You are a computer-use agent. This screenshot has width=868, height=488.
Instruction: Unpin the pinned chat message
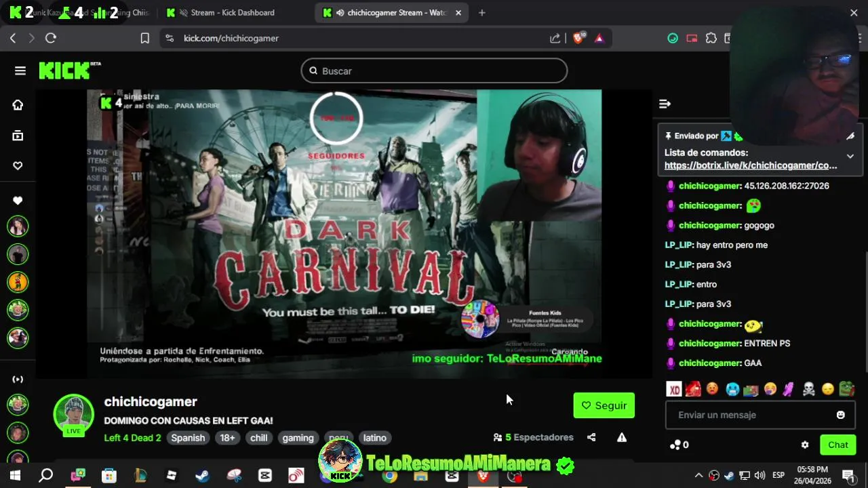(x=850, y=136)
